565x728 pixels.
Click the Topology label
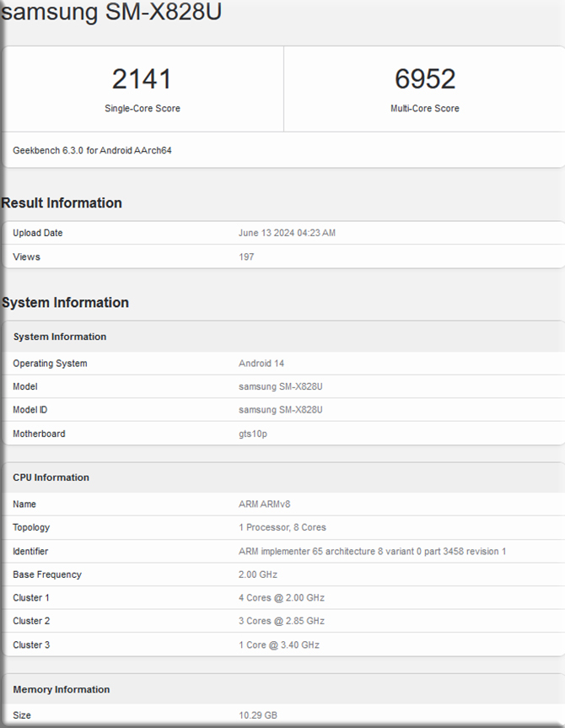click(31, 528)
